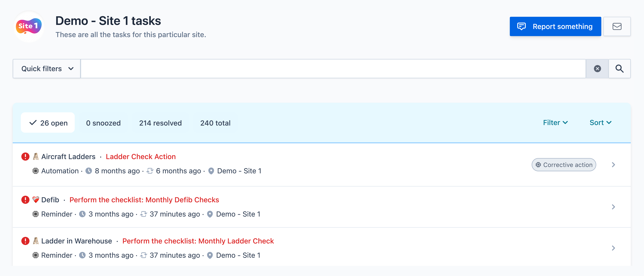Click the envelope mail icon button
644x276 pixels.
[x=617, y=27]
